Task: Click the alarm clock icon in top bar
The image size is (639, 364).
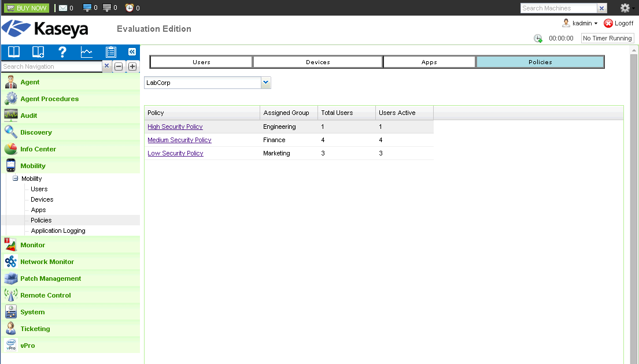Action: click(x=129, y=8)
